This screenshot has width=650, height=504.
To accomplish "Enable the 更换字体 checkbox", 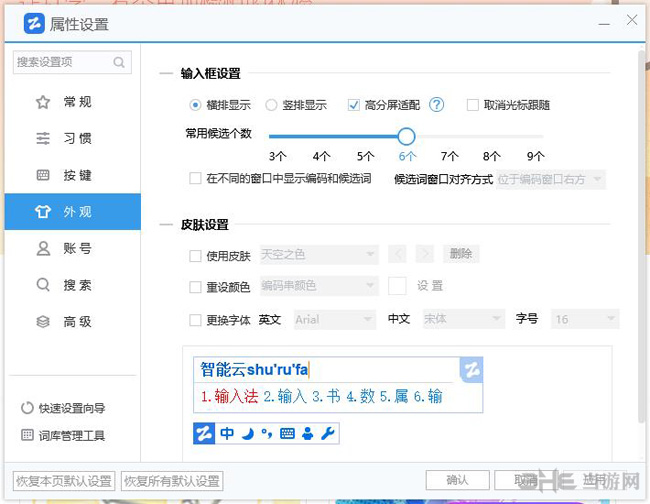I will [x=195, y=320].
